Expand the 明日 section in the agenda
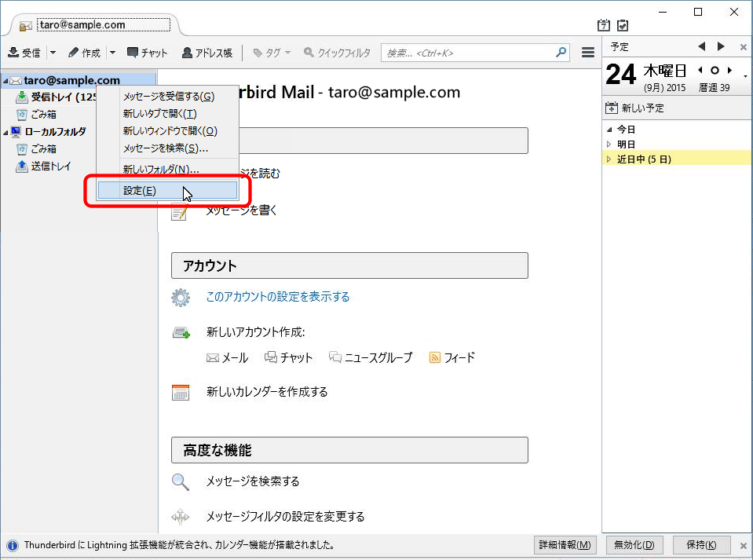 tap(609, 145)
